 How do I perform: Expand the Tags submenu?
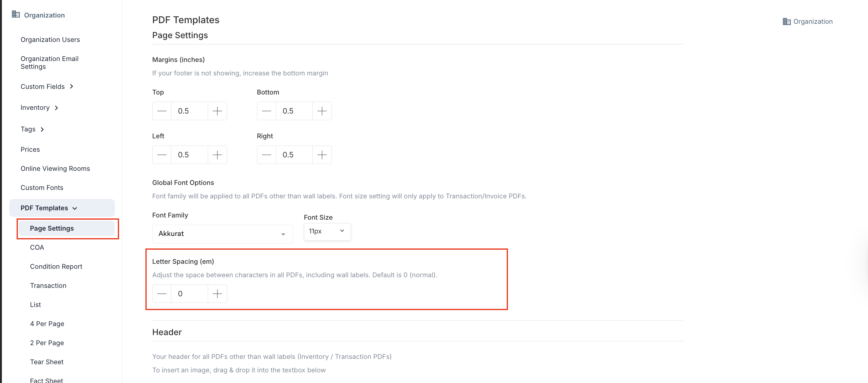click(x=42, y=129)
